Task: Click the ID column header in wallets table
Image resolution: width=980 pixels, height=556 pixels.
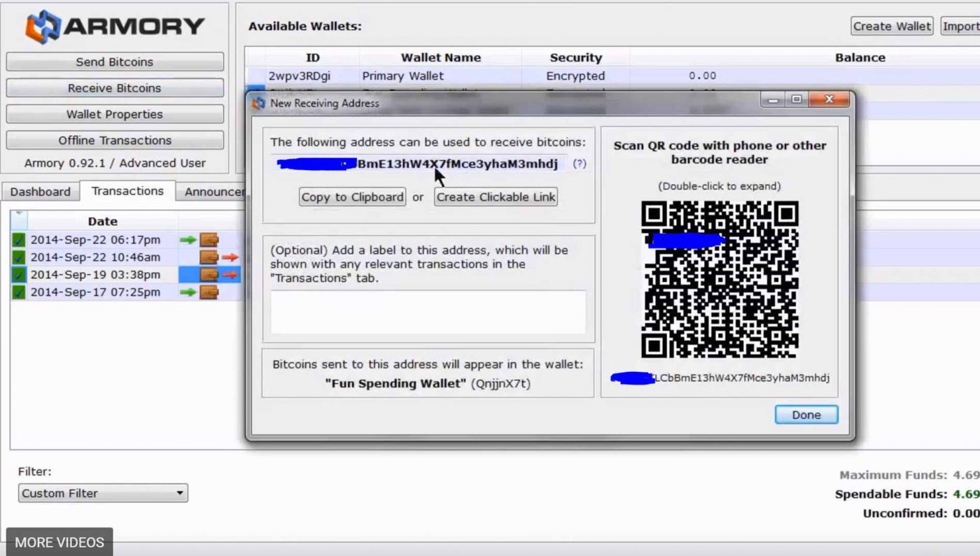Action: [312, 57]
